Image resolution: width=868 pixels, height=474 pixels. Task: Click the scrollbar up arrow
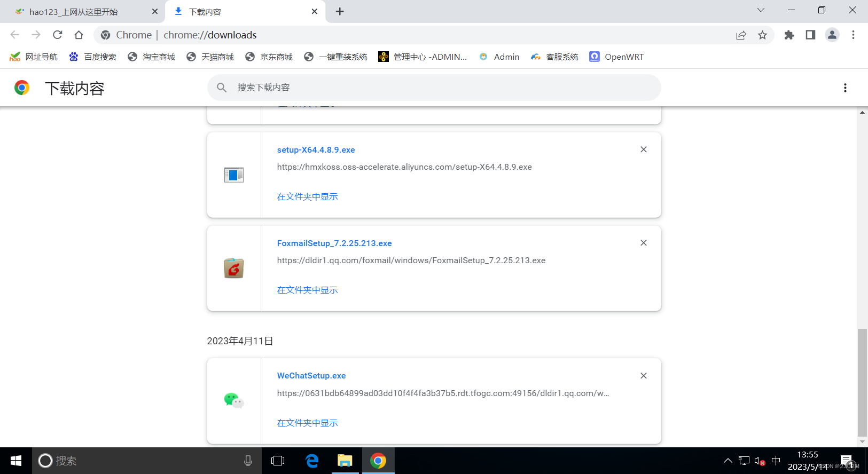pos(862,113)
